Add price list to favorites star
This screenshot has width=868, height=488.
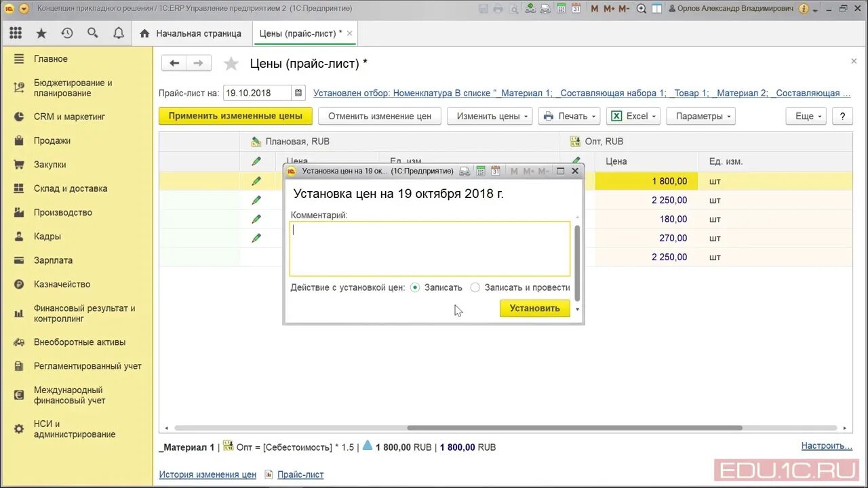point(231,64)
